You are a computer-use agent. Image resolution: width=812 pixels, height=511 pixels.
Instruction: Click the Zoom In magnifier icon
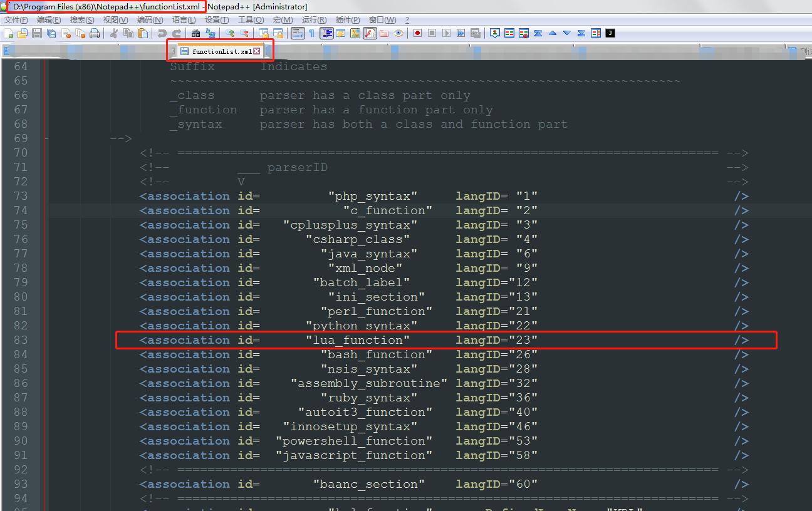(231, 33)
